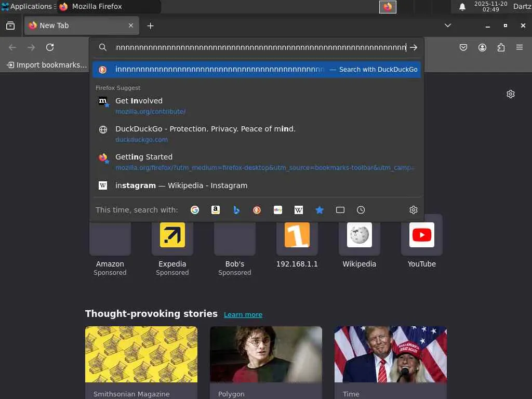
Task: Personalize new tab with gear icon
Action: [511, 94]
